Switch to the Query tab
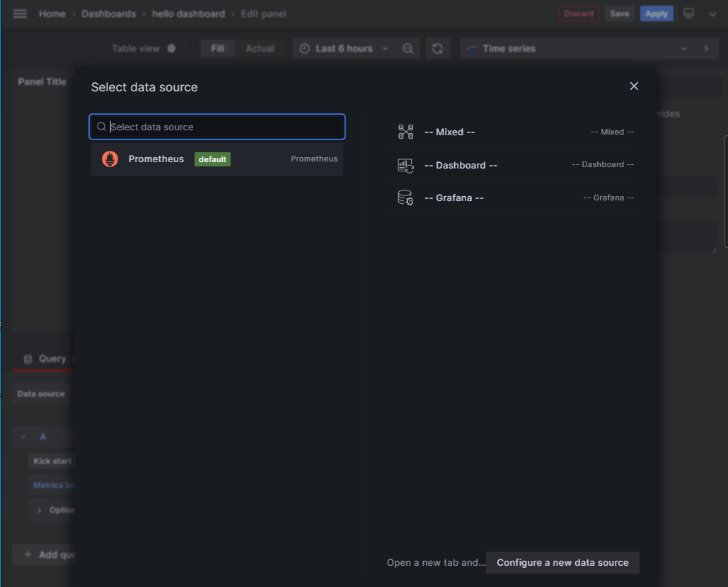Viewport: 728px width, 587px height. (45, 359)
